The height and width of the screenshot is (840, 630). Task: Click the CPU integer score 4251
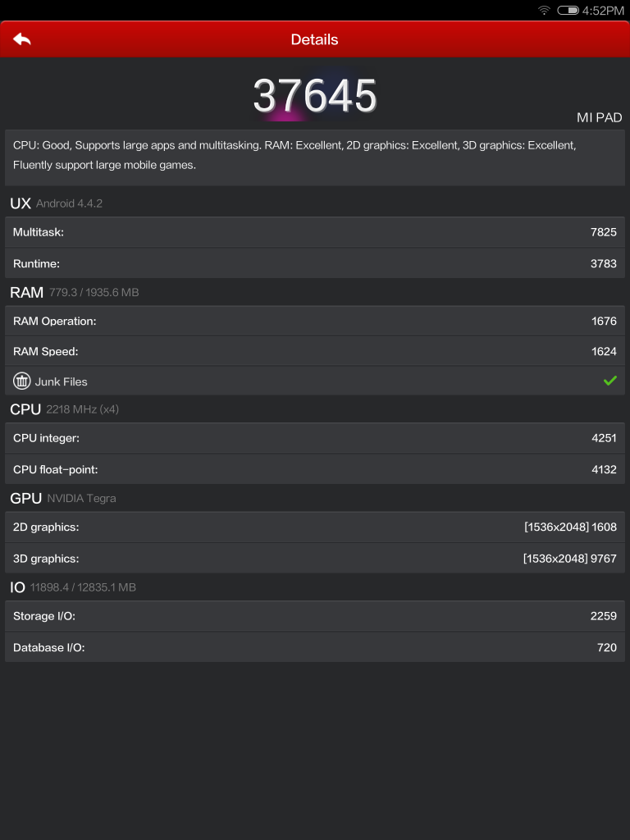pos(605,438)
